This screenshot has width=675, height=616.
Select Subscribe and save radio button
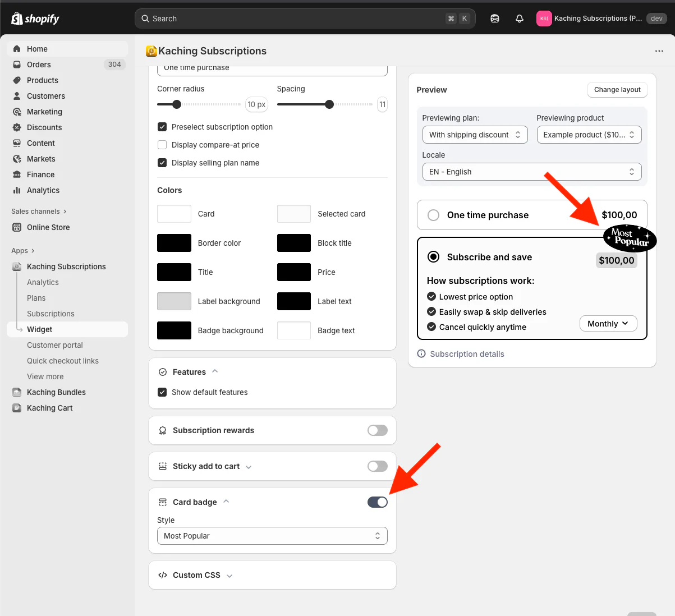[x=433, y=257]
